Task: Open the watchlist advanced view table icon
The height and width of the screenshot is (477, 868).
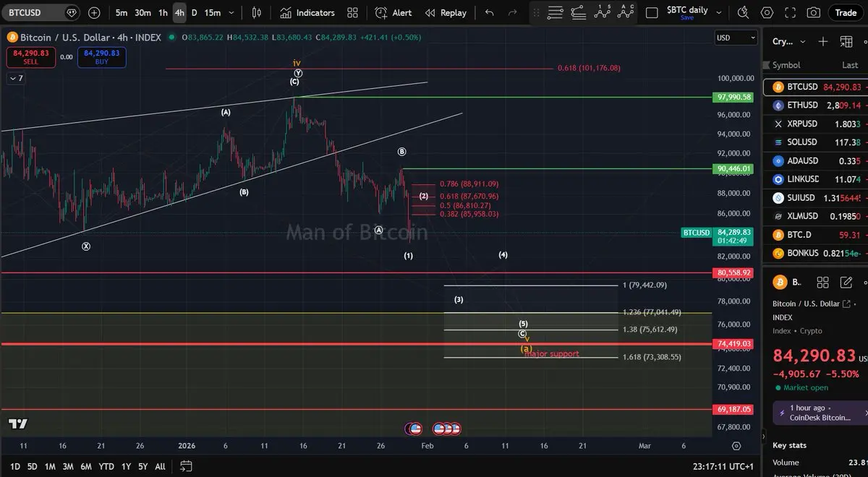Action: point(846,41)
